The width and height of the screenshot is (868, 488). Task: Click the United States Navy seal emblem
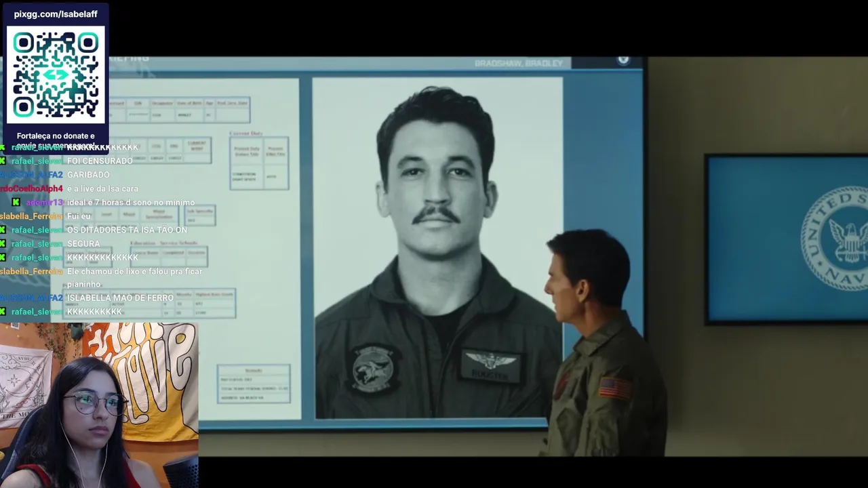pyautogui.click(x=835, y=239)
